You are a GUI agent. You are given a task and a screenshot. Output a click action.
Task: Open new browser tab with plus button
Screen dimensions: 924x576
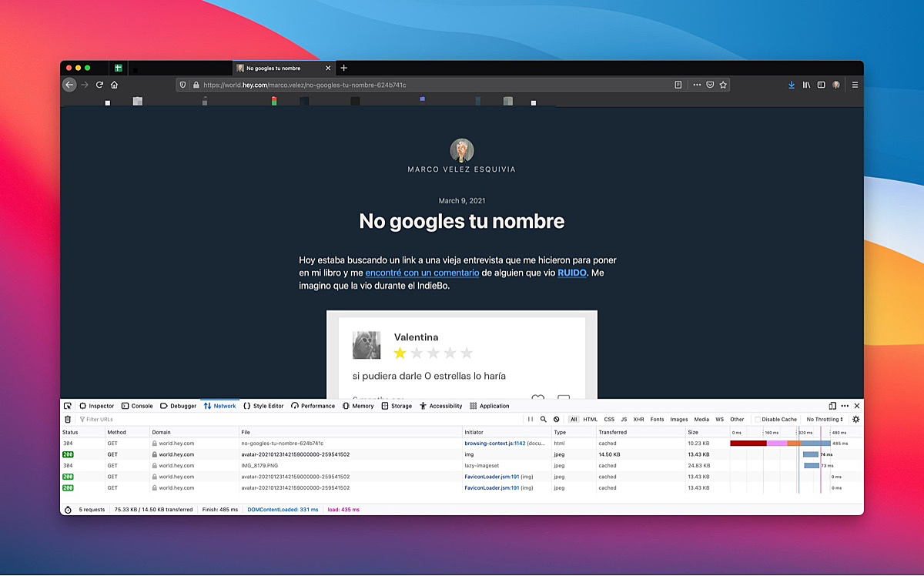tap(343, 68)
